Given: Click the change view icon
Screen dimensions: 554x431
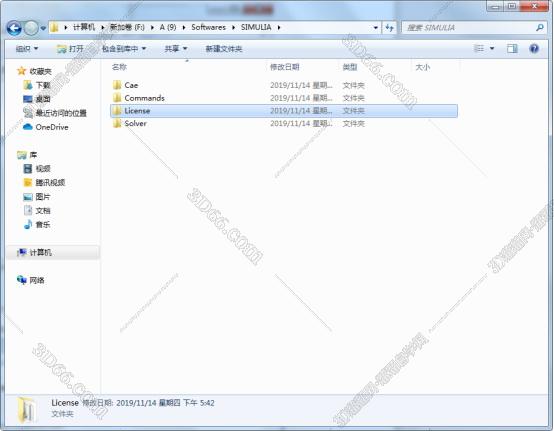Looking at the screenshot, I should tap(479, 48).
